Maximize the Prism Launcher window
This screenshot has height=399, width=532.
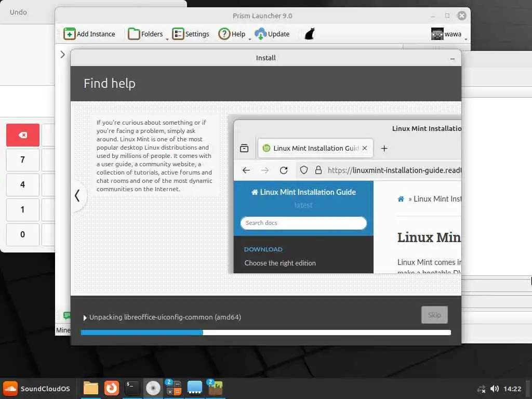(447, 16)
